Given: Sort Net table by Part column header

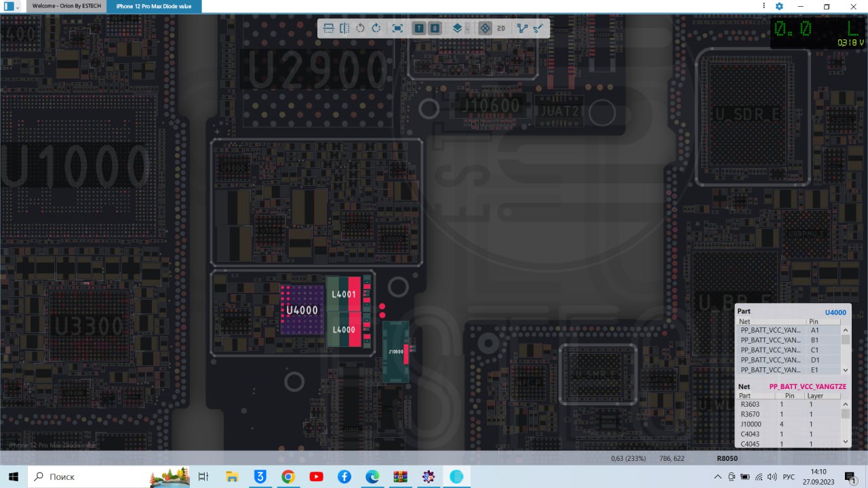Looking at the screenshot, I should pos(754,395).
